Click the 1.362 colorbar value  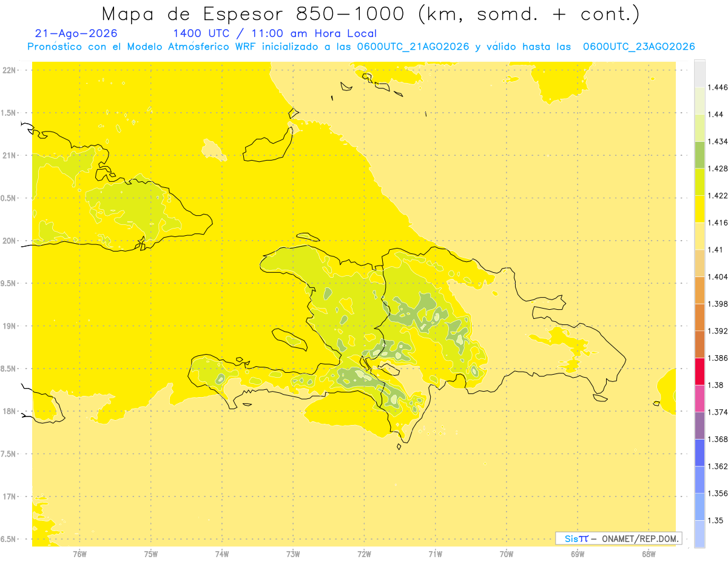tap(717, 466)
